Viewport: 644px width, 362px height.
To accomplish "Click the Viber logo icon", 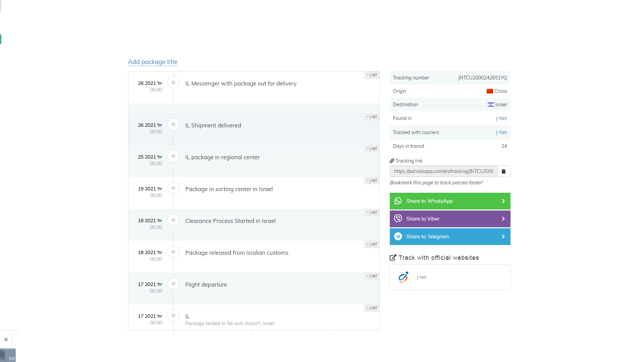I will (398, 219).
